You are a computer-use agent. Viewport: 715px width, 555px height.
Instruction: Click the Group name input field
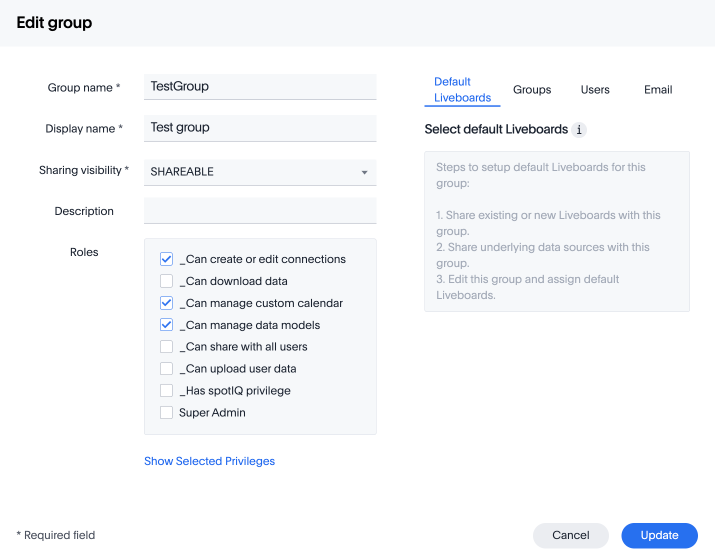tap(260, 87)
